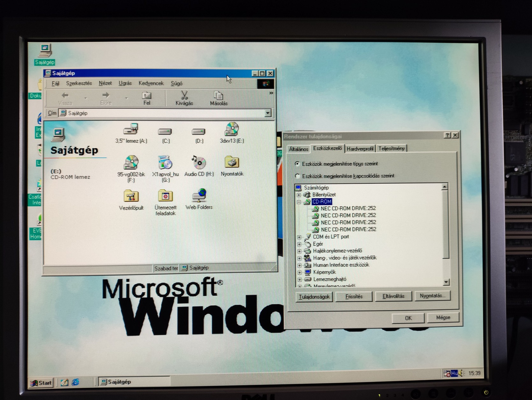Click the Internet Explorer quick launch icon
This screenshot has width=532, height=400.
[75, 382]
